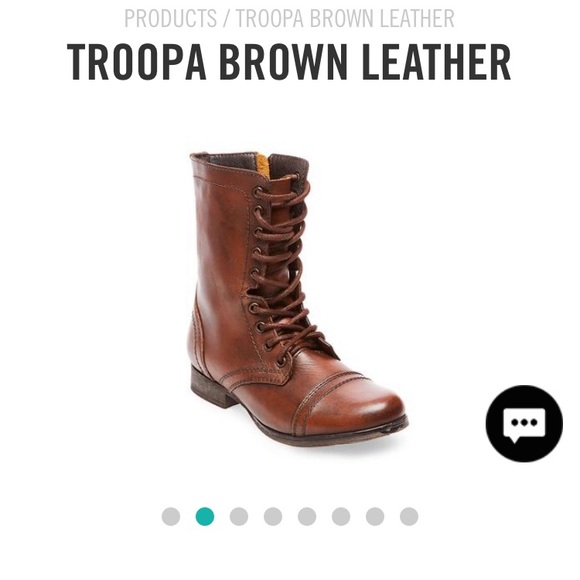Switch to the third carousel image dot
Image resolution: width=580 pixels, height=580 pixels.
(x=239, y=516)
